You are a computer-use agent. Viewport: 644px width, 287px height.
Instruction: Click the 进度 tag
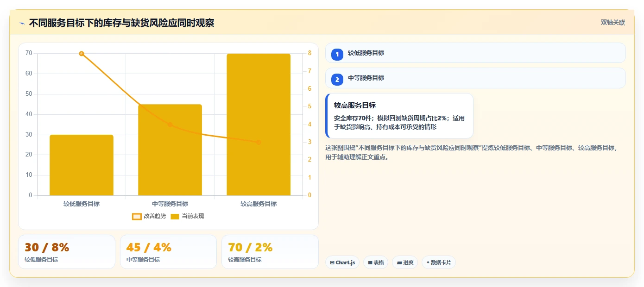(x=405, y=262)
